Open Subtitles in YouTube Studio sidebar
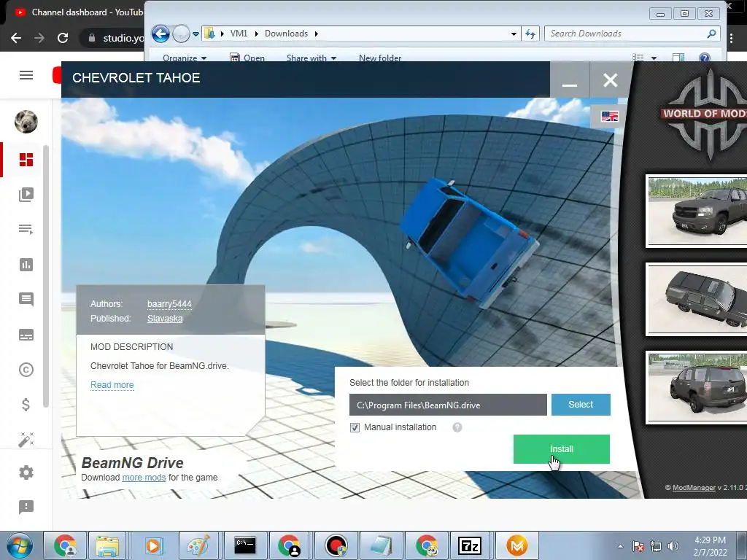 pos(26,335)
